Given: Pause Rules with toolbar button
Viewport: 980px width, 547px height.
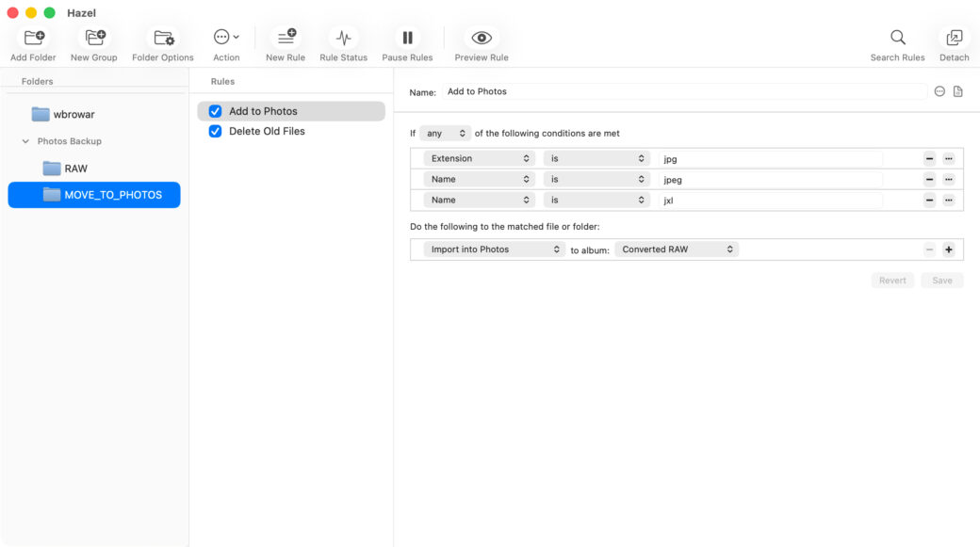Looking at the screenshot, I should (407, 38).
